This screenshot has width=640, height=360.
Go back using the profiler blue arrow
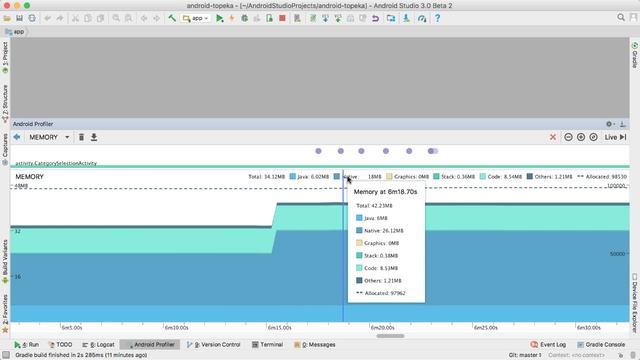tap(17, 137)
